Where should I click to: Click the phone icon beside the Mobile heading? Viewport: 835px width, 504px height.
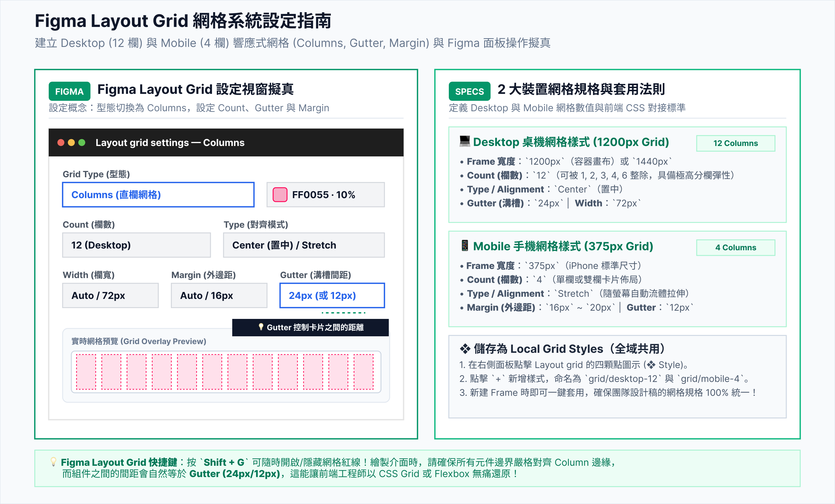click(464, 245)
